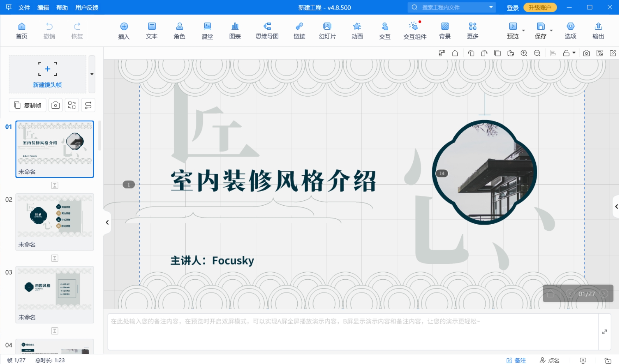Click the 撤销 undo icon
This screenshot has height=364, width=619.
pos(49,31)
